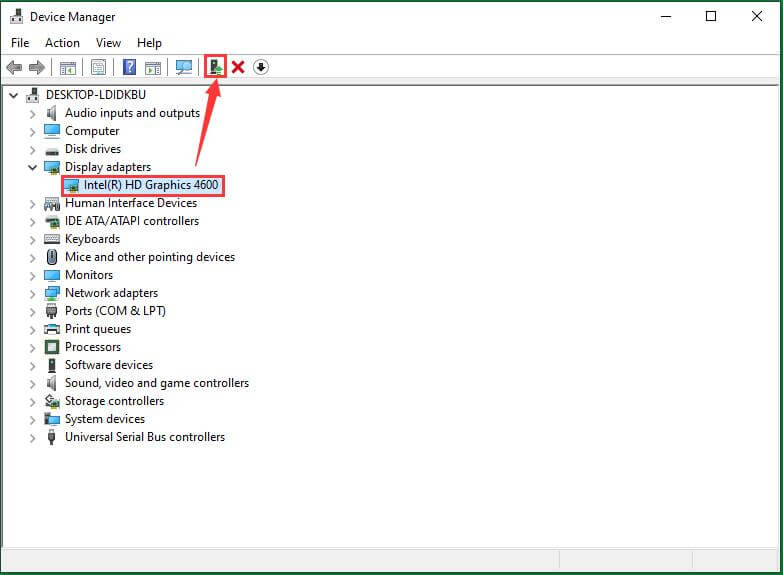Click the IDE ATA/ATAPI controllers icon
This screenshot has width=783, height=575.
pos(52,221)
